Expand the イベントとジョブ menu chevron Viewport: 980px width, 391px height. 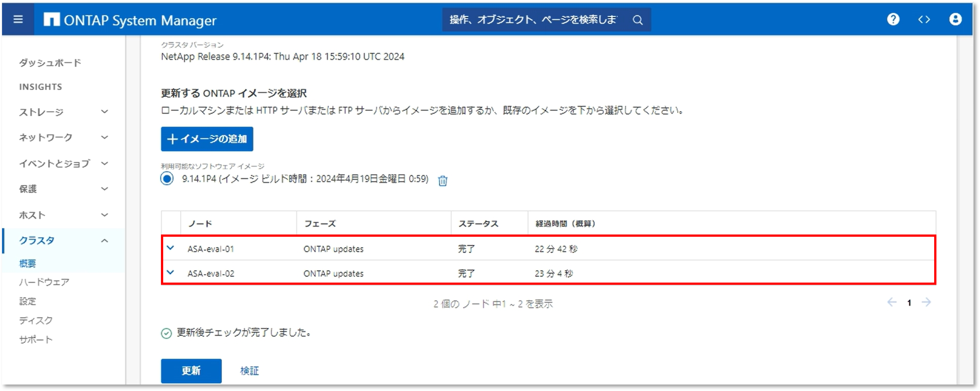point(105,164)
